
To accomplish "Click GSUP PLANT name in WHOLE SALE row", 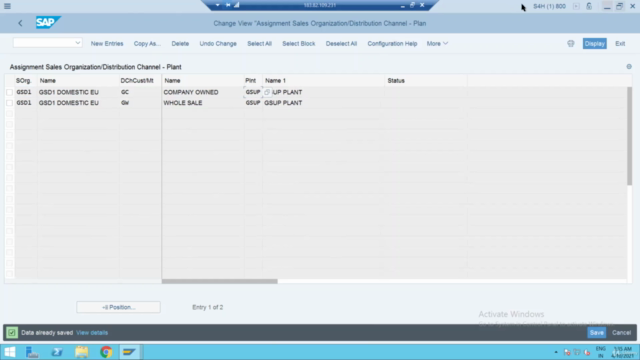I will (283, 103).
